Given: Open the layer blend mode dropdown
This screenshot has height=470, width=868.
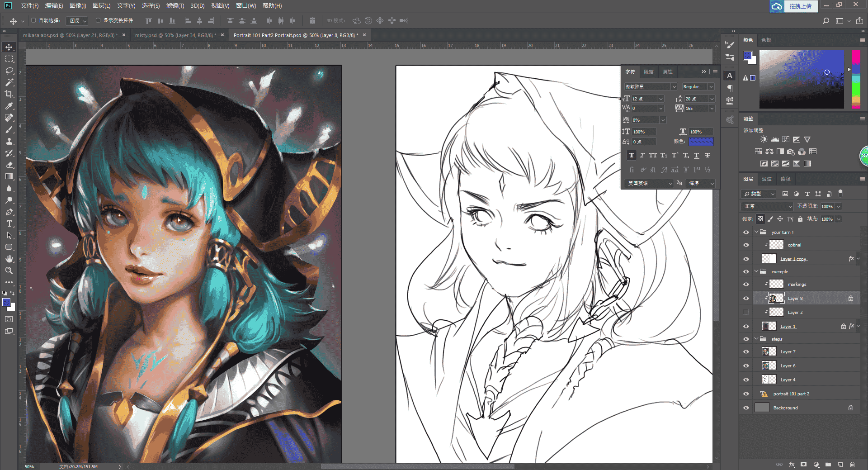Looking at the screenshot, I should 768,206.
